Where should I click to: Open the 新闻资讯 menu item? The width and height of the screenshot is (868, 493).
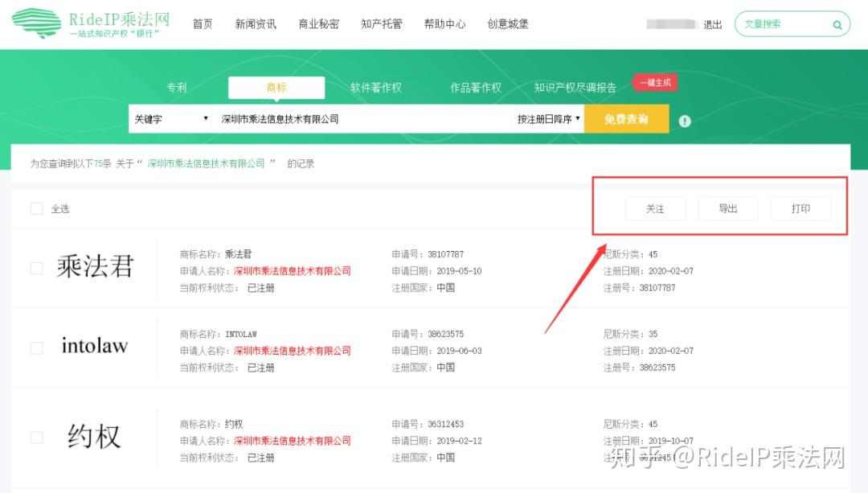[255, 24]
